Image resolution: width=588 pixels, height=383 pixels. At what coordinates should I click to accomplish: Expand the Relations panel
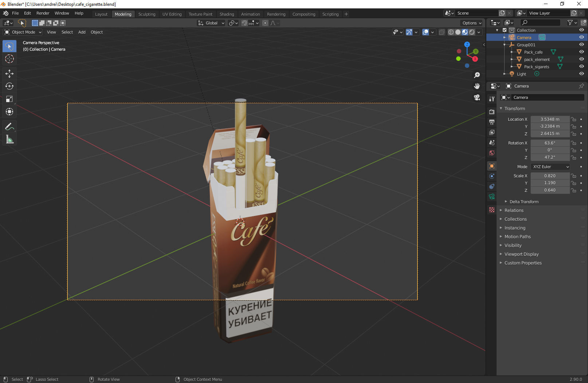(x=501, y=210)
